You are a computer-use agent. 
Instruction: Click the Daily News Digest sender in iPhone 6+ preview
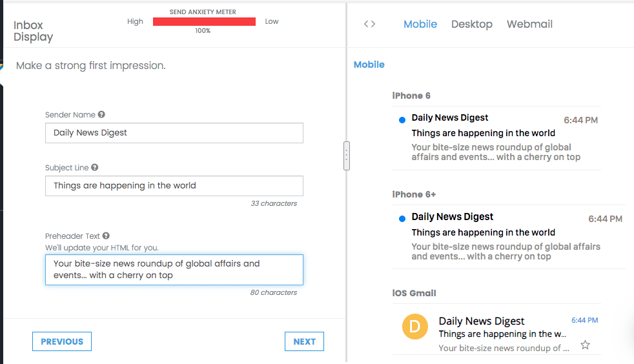(x=452, y=217)
